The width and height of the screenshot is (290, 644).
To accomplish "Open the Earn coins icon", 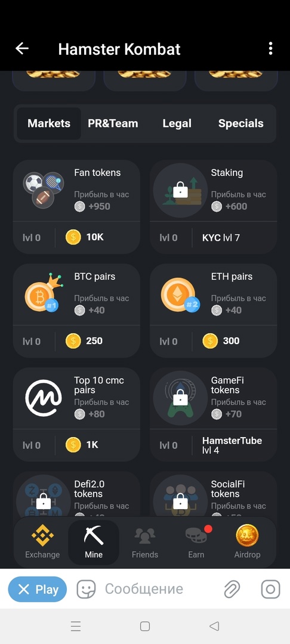I will click(x=196, y=535).
